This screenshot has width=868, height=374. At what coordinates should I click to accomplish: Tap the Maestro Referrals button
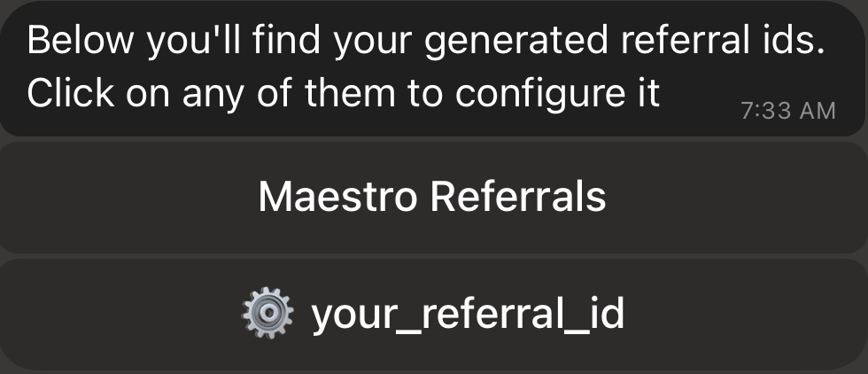(433, 197)
